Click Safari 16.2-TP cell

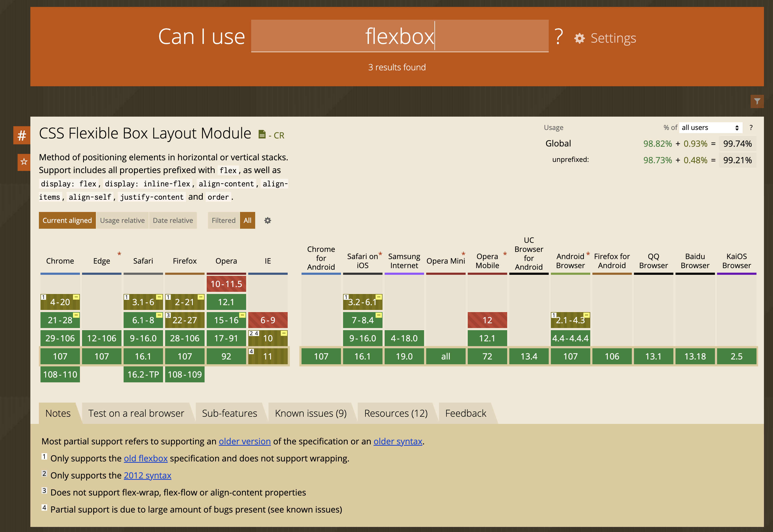click(x=143, y=374)
